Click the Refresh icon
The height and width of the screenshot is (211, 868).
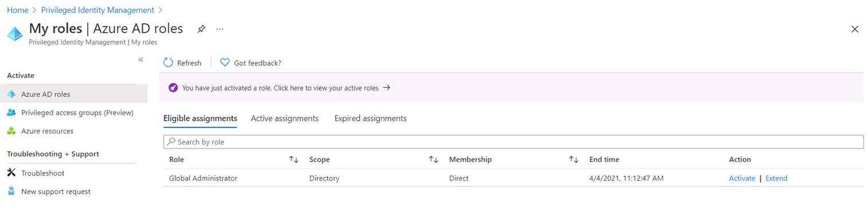click(x=168, y=62)
